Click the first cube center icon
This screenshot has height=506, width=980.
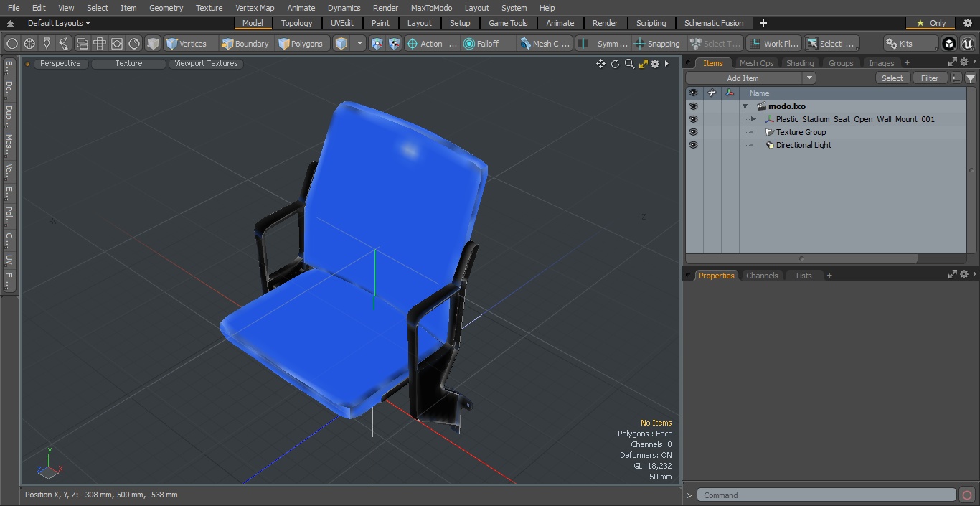click(x=377, y=44)
